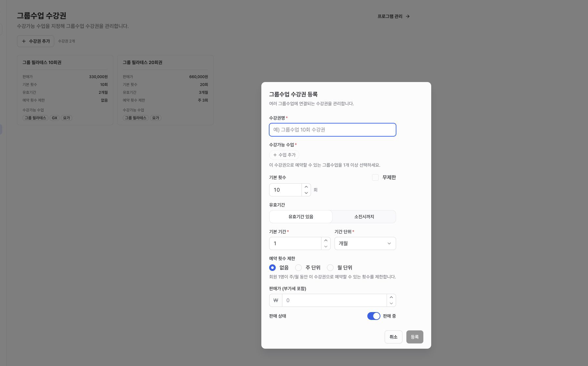Image resolution: width=588 pixels, height=366 pixels.
Task: Click the 660,000원 price value
Action: (x=199, y=77)
